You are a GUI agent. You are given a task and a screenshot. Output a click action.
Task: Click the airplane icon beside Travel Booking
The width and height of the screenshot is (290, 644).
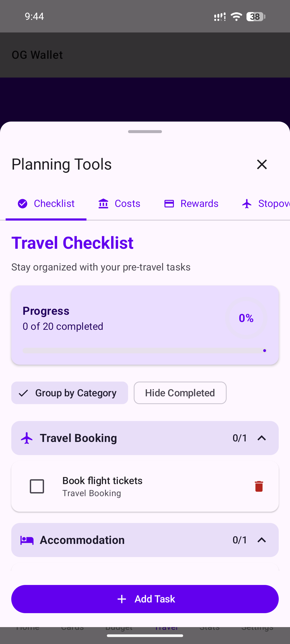[x=27, y=438]
